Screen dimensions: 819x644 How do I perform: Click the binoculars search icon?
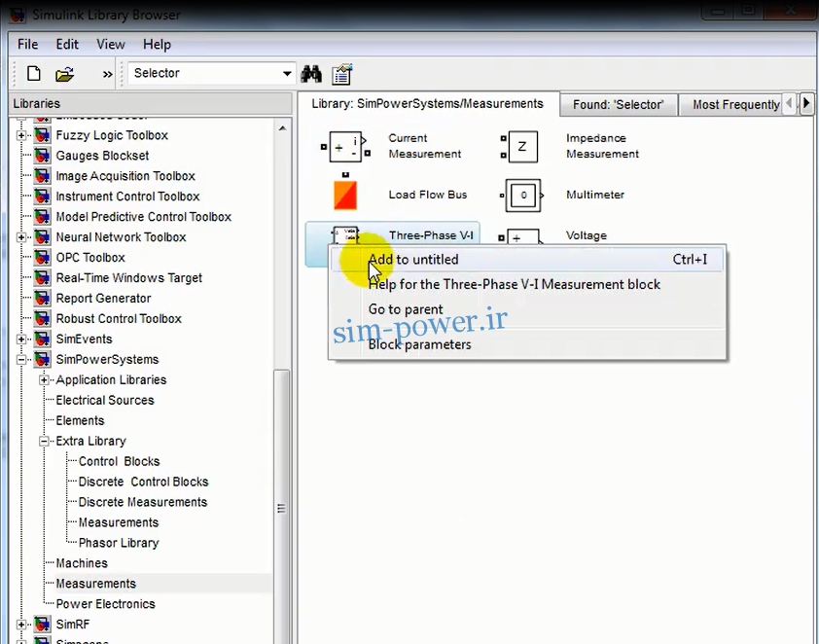pyautogui.click(x=311, y=74)
